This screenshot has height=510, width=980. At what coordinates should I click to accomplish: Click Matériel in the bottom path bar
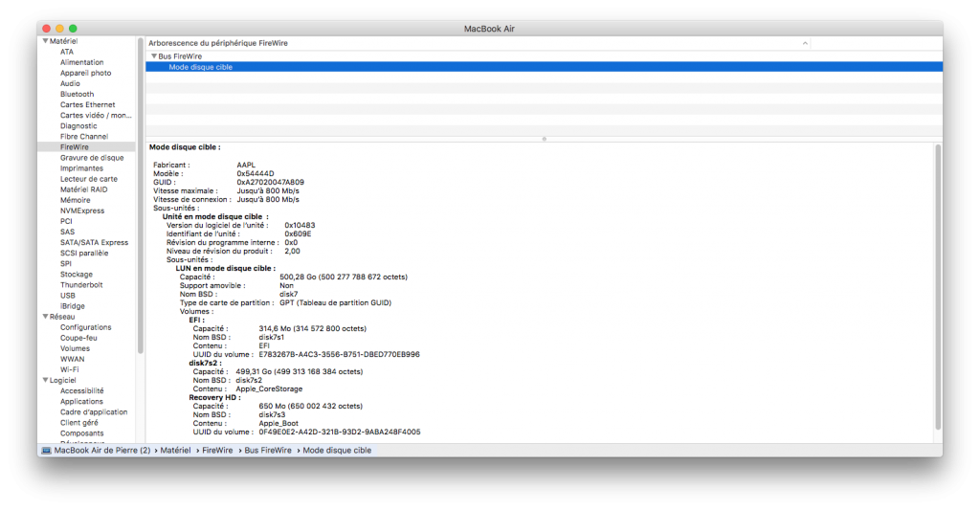[x=176, y=451]
